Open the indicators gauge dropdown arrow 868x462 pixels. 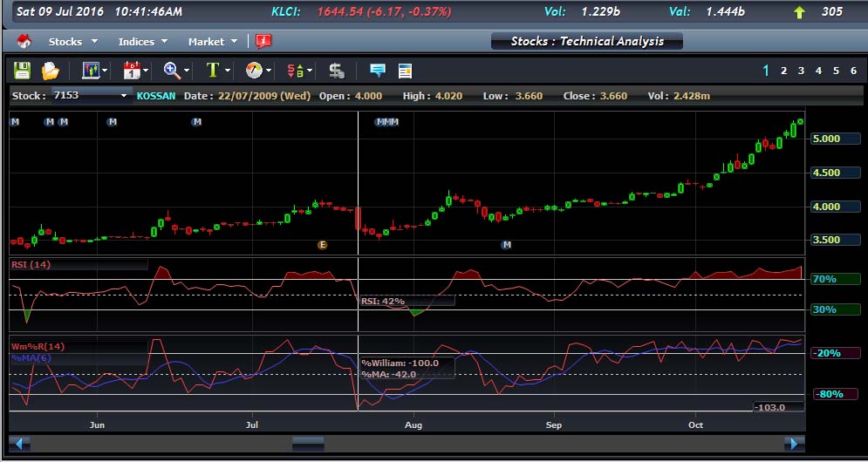pyautogui.click(x=268, y=71)
